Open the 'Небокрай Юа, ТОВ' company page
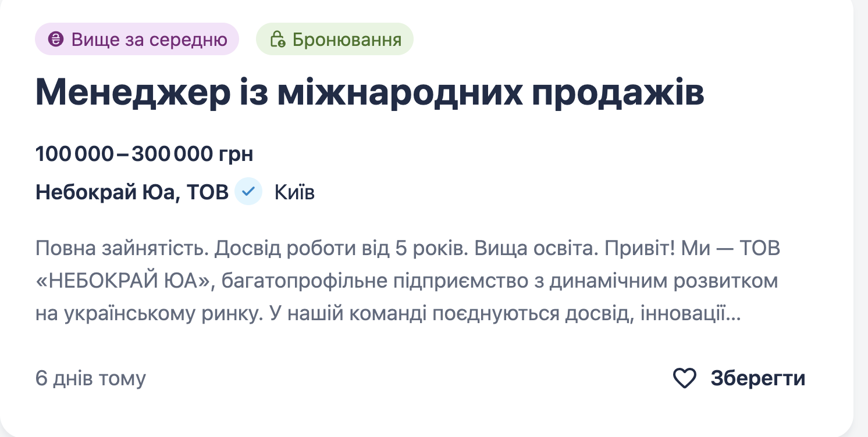Screen dimensions: 868x437 tap(132, 192)
